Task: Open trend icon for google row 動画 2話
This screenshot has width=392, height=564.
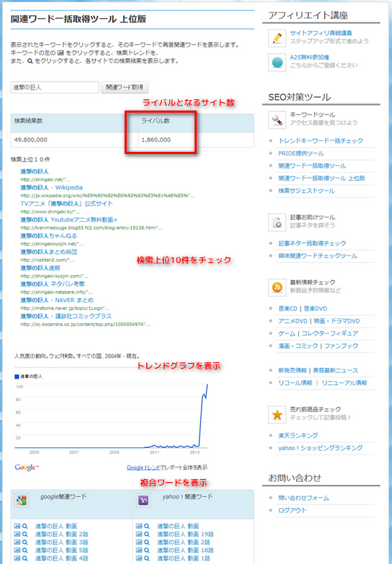Action: pos(17,534)
